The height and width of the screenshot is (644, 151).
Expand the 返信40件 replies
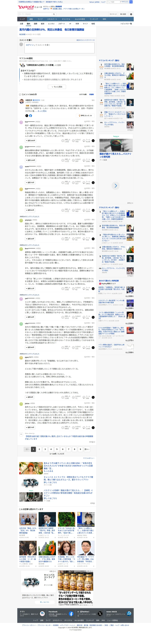click(30, 347)
